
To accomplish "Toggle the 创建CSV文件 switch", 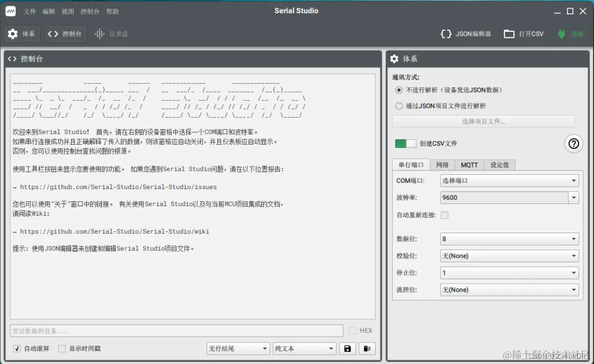I will (x=405, y=144).
